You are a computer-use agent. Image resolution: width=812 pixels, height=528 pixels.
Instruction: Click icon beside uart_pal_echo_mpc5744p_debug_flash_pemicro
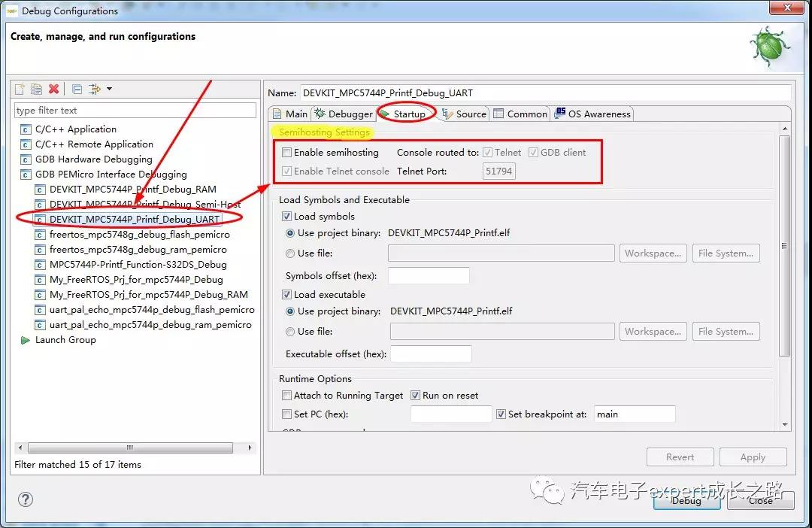[x=40, y=310]
